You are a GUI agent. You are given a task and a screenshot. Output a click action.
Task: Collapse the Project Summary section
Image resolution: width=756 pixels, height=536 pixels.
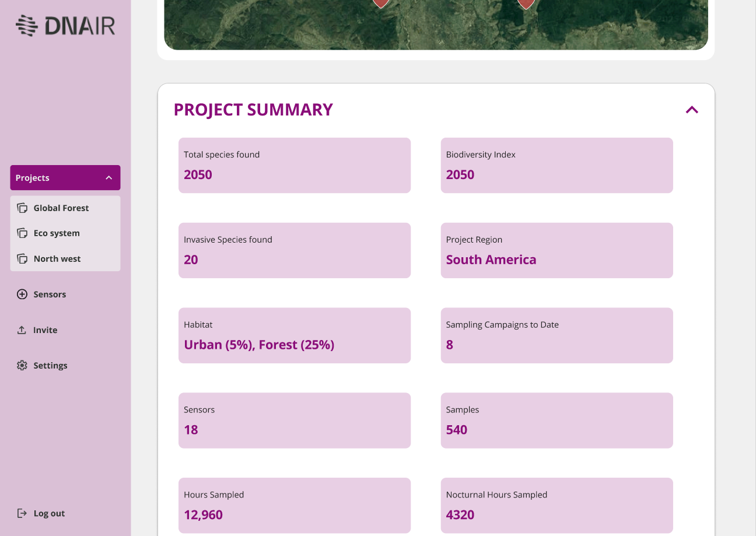click(x=692, y=110)
